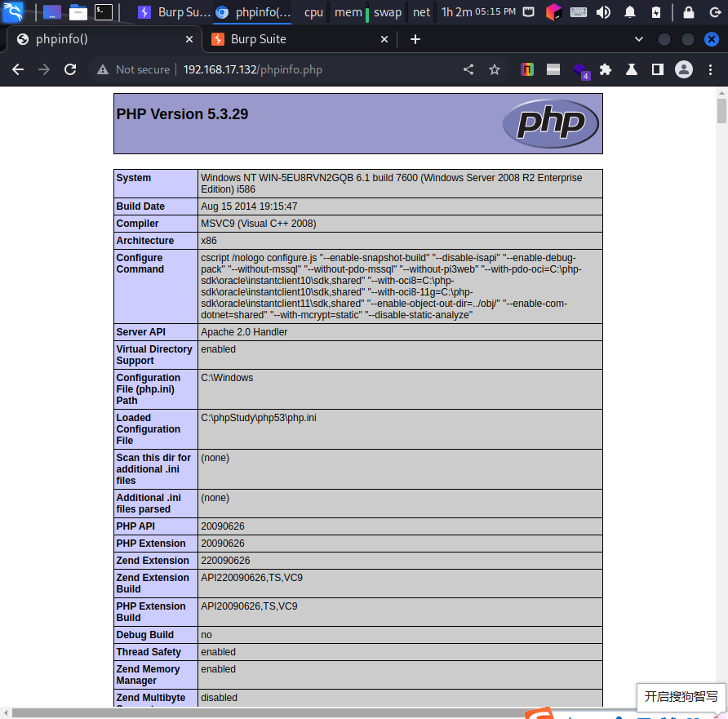
Task: Focus the address bar URL 192.168.17.132/phpinfo.php
Action: [x=252, y=69]
